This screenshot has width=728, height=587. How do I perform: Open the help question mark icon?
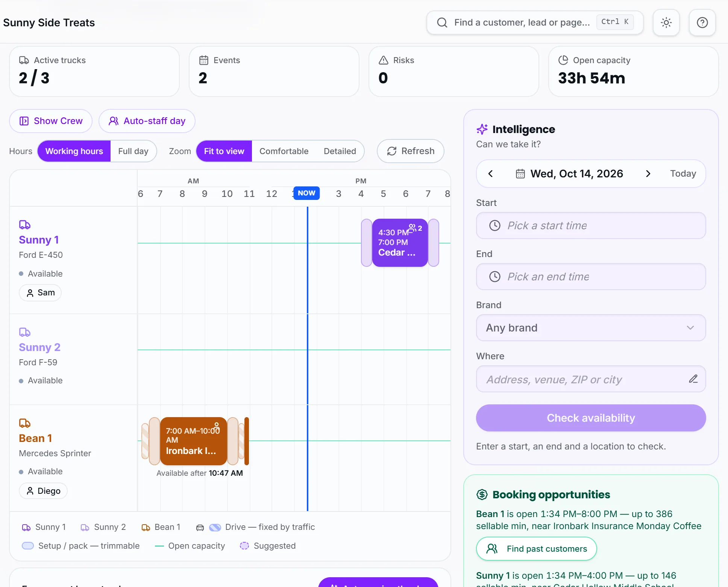tap(702, 23)
